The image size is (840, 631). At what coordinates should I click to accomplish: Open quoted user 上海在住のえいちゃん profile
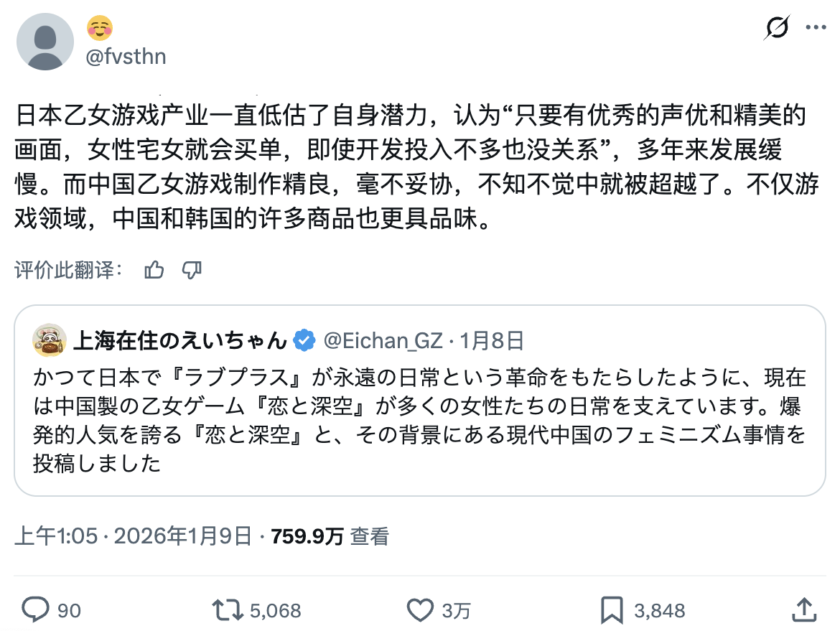(x=180, y=340)
